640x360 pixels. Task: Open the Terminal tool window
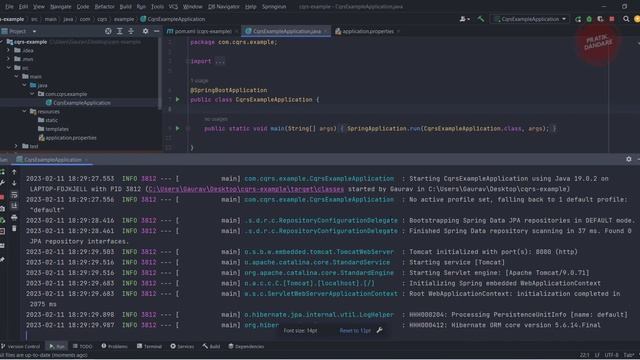[149, 346]
